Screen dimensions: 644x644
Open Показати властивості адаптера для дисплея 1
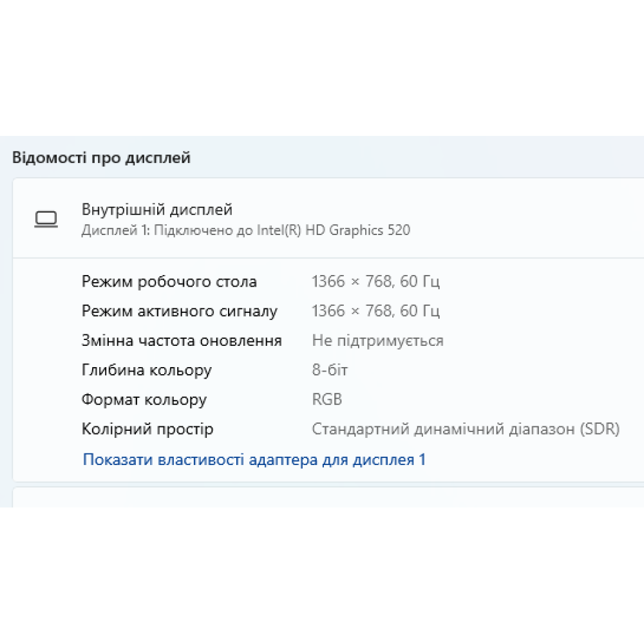[x=254, y=460]
